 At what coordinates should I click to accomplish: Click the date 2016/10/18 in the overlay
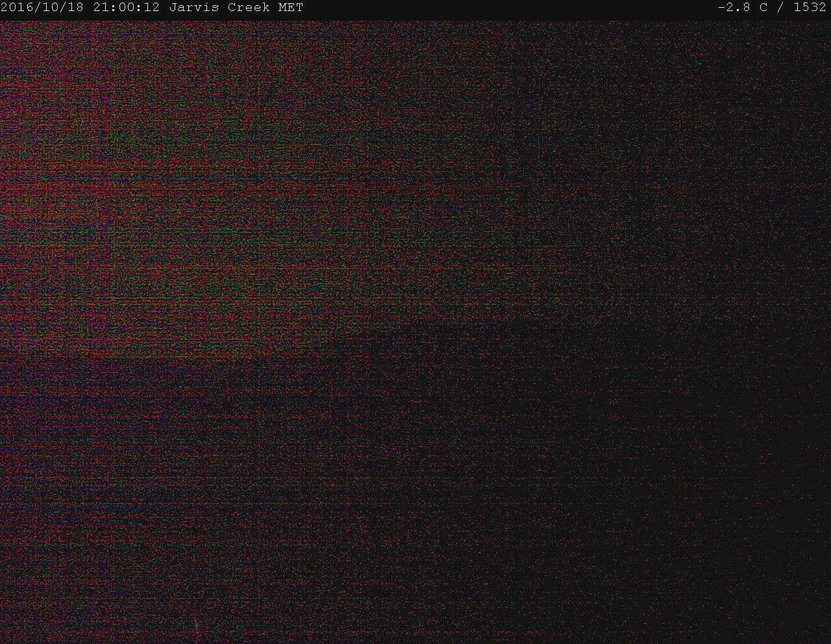click(x=43, y=8)
